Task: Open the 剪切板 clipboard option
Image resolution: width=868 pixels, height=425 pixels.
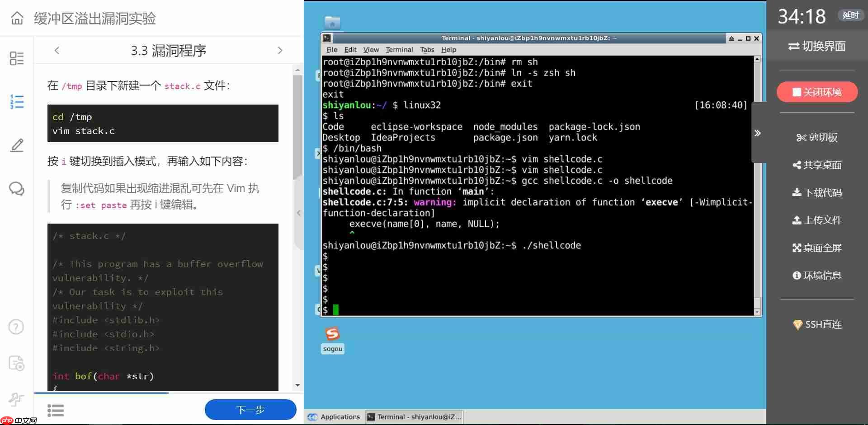Action: [817, 137]
